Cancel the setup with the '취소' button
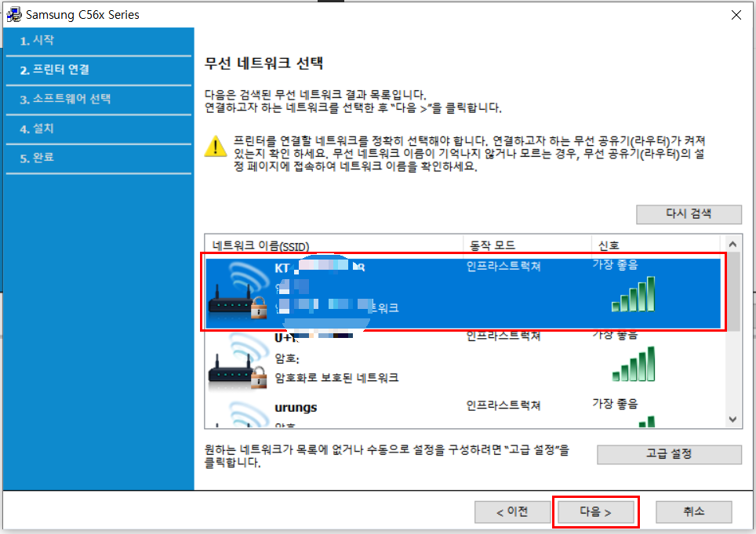 tap(693, 511)
